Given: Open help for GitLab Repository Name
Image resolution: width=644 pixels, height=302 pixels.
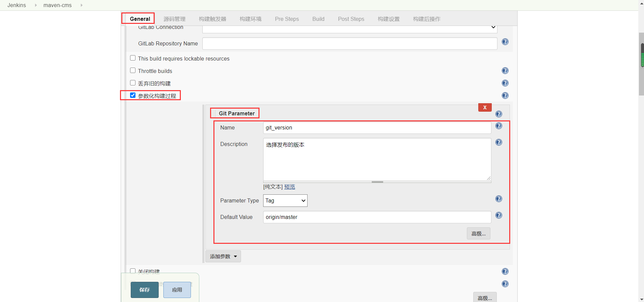Looking at the screenshot, I should pyautogui.click(x=505, y=42).
